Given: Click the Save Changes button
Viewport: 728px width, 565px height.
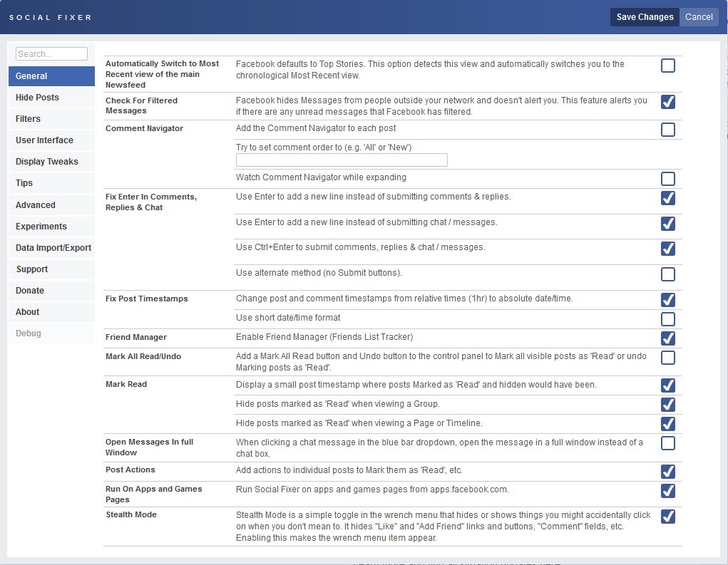Looking at the screenshot, I should pos(645,17).
